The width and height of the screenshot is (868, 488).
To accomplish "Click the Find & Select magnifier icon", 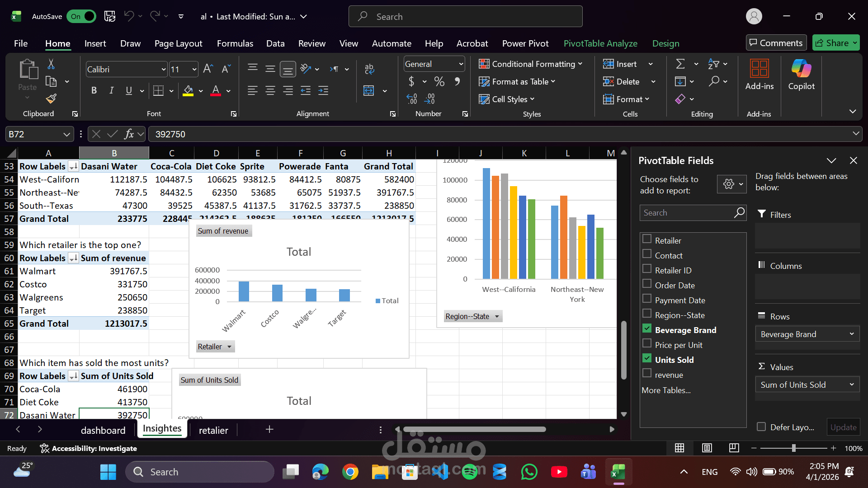I will tap(714, 81).
